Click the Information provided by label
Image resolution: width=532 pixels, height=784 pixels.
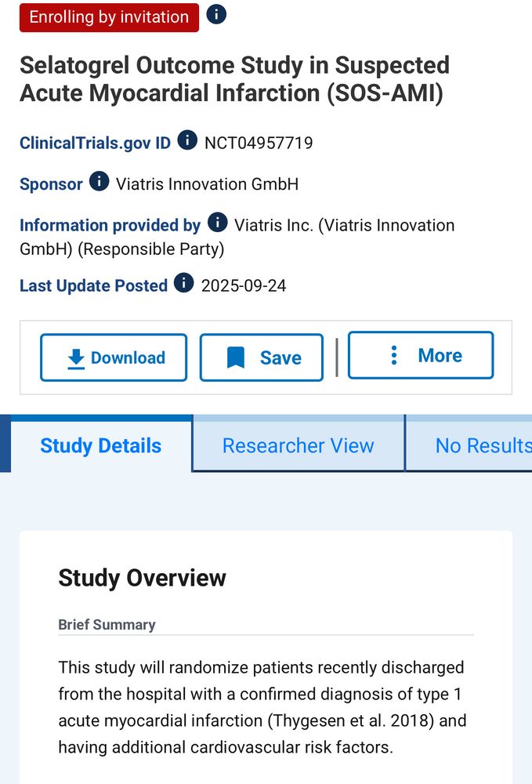[110, 225]
